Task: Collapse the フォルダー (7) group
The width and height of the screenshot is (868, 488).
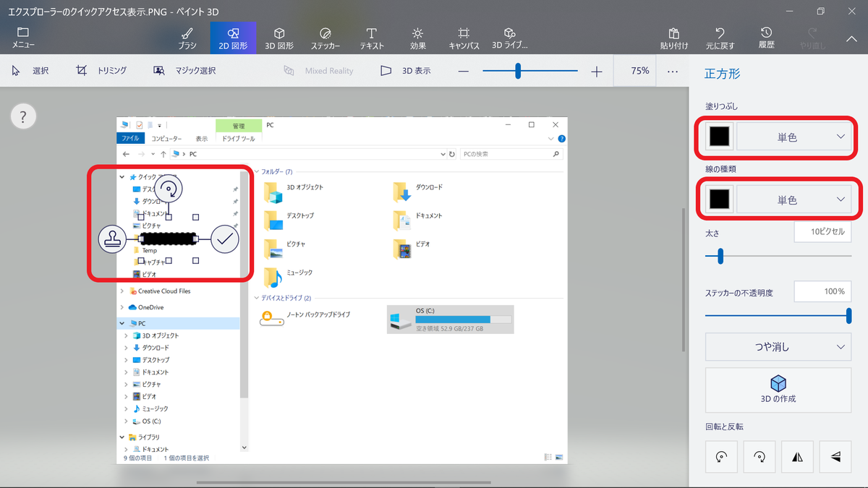Action: [257, 171]
